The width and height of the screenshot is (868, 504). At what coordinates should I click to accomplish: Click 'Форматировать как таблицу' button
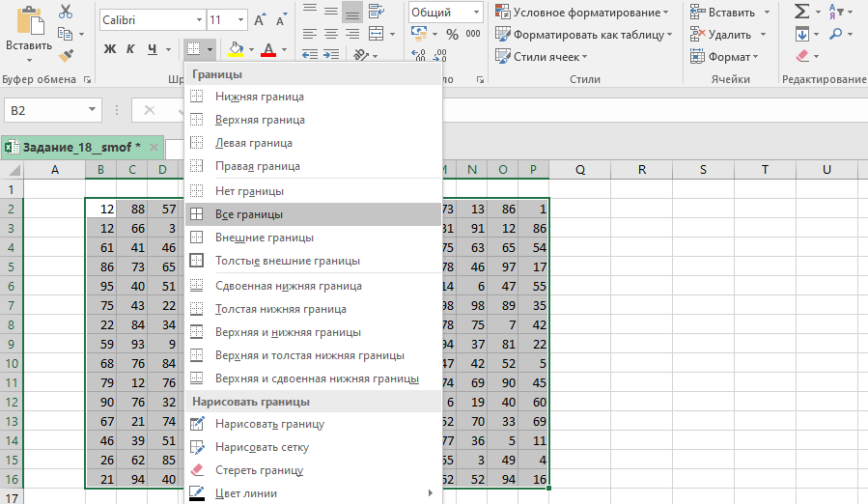click(584, 35)
